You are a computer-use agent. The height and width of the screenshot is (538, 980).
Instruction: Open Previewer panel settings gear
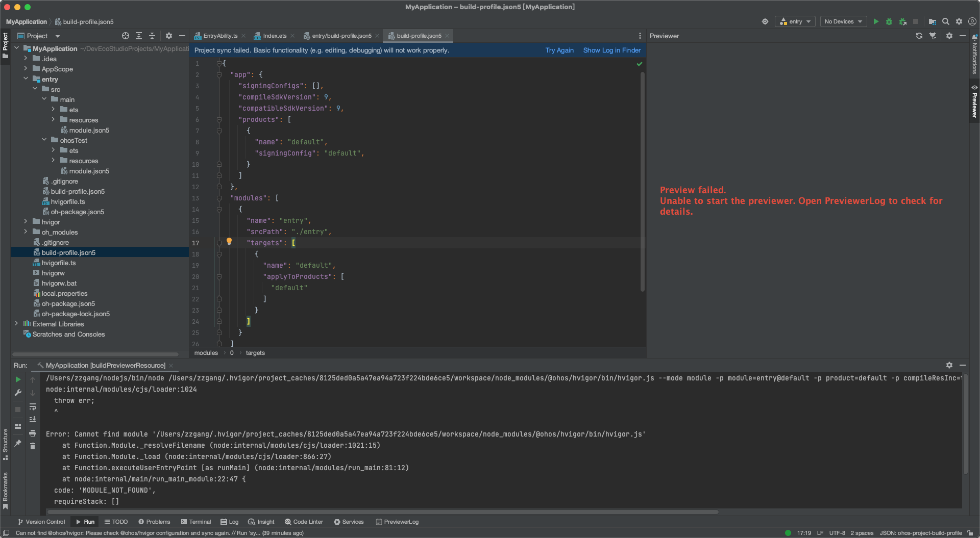coord(949,36)
